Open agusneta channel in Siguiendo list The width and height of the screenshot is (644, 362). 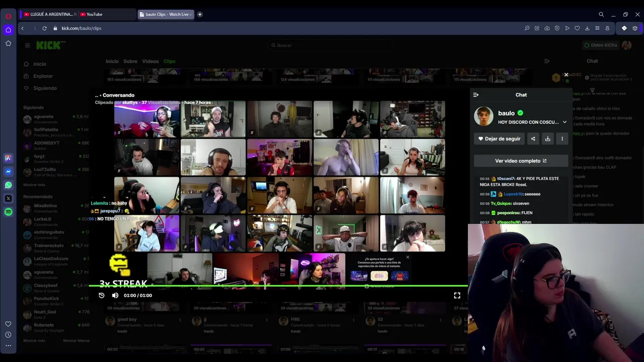pyautogui.click(x=55, y=119)
